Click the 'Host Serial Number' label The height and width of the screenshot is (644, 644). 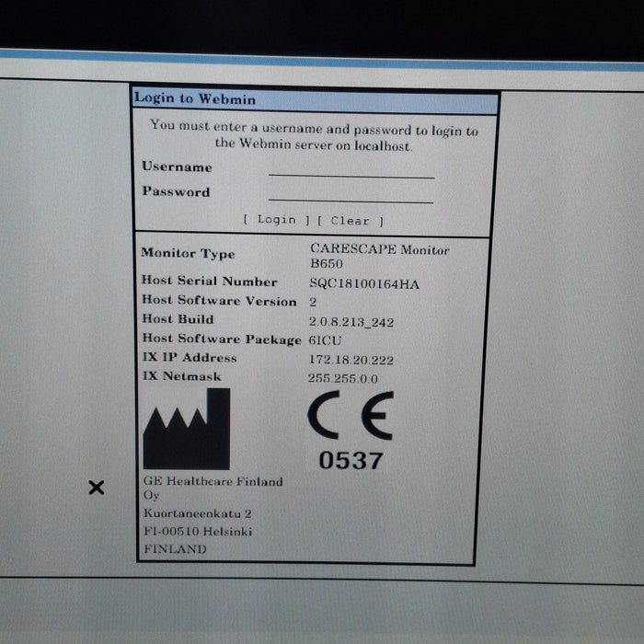[x=209, y=281]
